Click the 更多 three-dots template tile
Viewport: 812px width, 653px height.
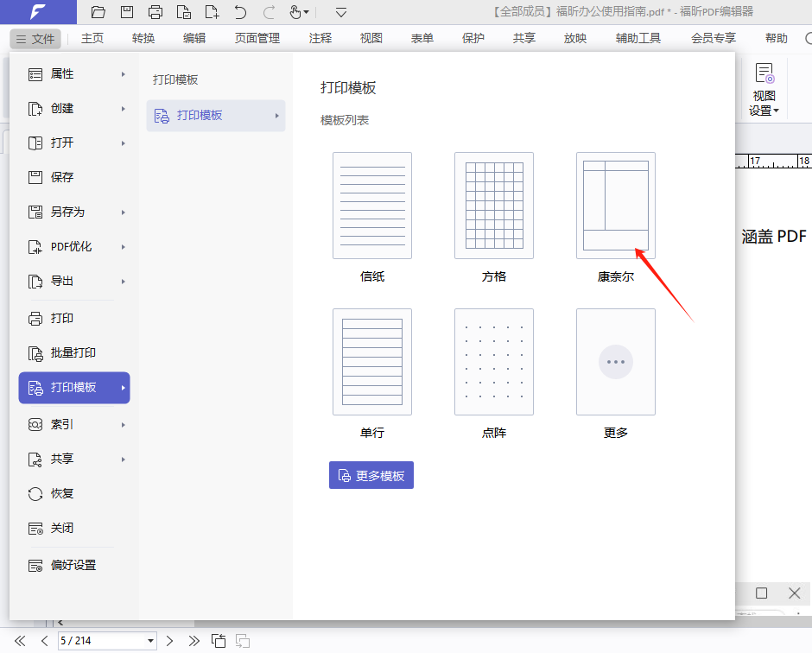(616, 362)
